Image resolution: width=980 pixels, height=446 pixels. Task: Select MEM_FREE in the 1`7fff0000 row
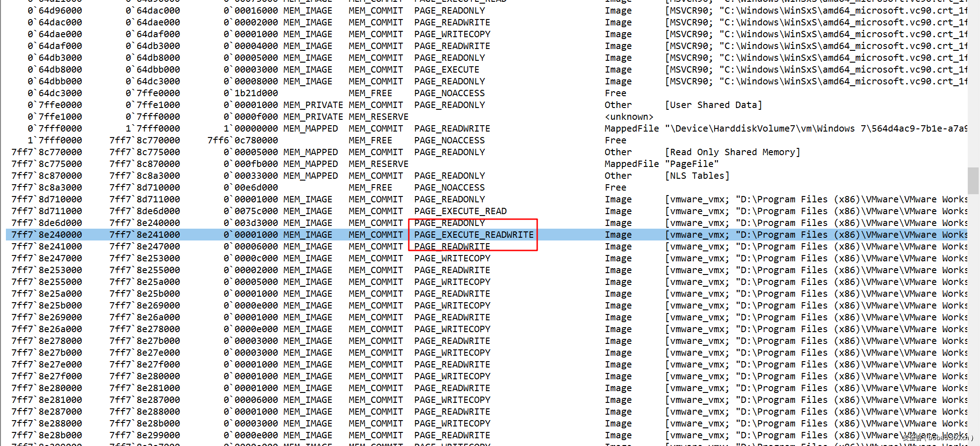coord(370,140)
